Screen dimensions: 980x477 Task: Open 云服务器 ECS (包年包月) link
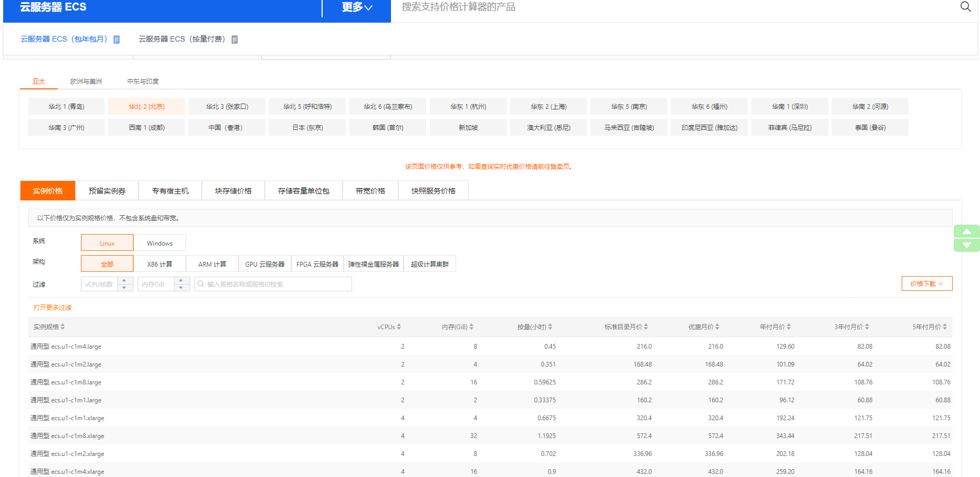[64, 39]
